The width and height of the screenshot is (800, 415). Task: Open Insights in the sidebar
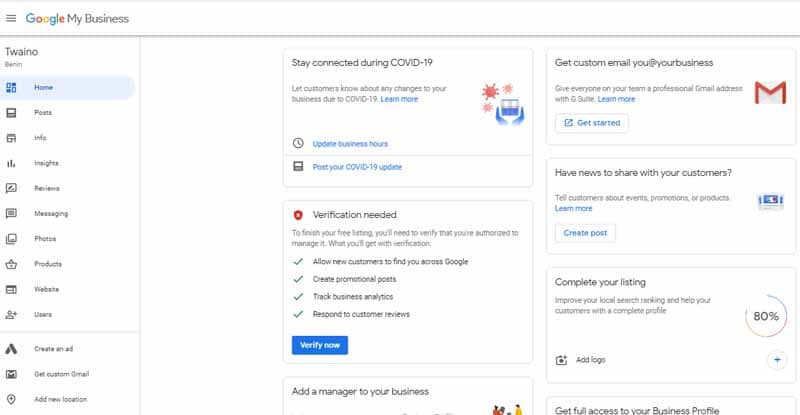(x=68, y=163)
